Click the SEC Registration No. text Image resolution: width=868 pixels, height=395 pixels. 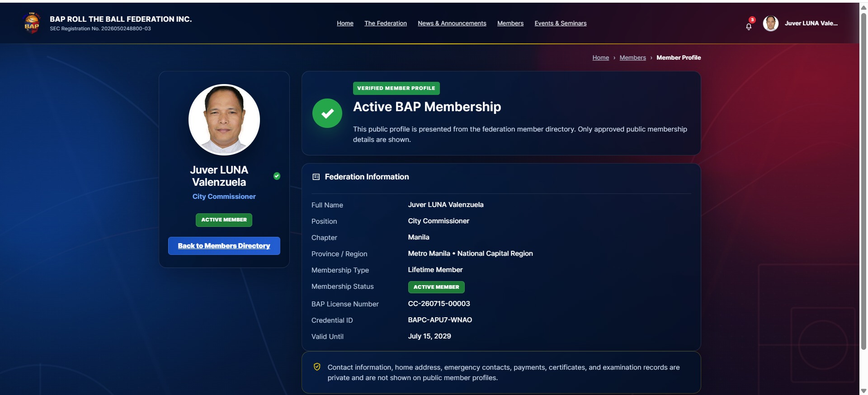[x=100, y=28]
